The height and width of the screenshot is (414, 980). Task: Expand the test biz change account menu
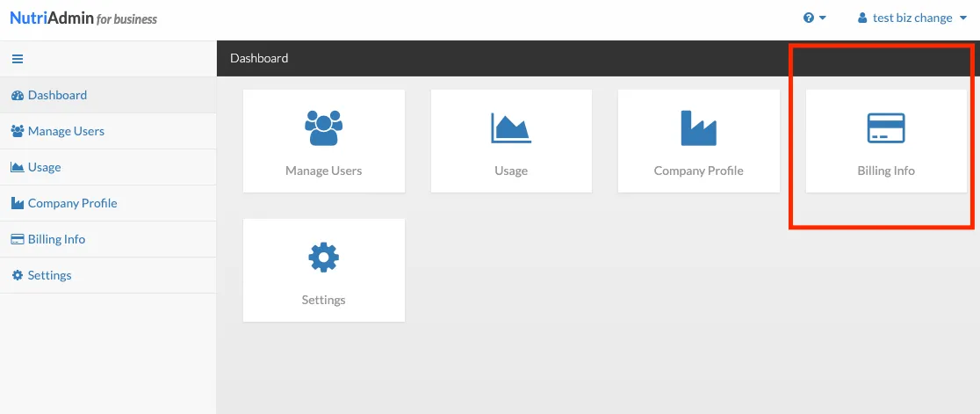click(x=913, y=18)
